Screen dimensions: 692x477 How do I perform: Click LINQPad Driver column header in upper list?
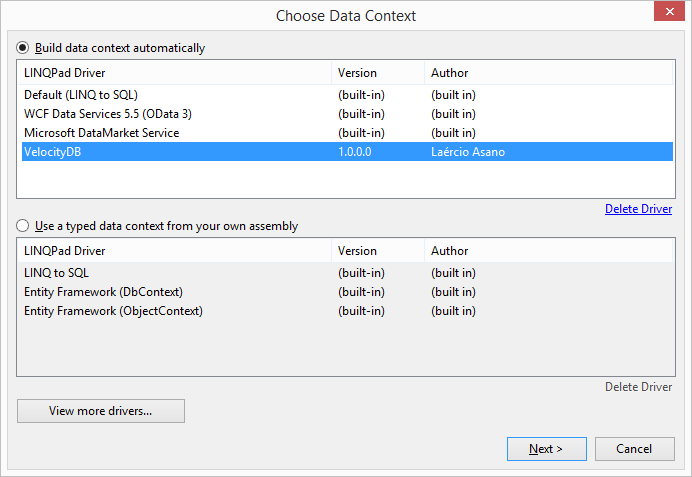coord(174,73)
